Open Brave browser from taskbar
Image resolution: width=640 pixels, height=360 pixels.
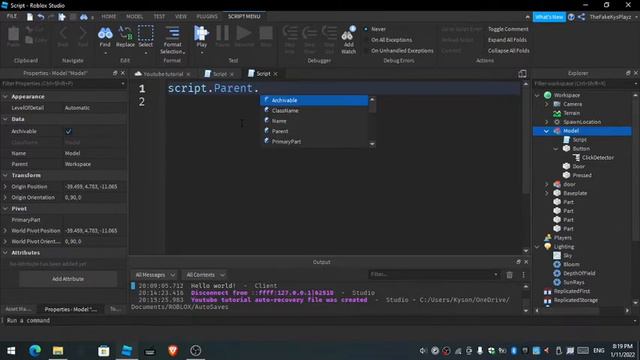coord(173,351)
